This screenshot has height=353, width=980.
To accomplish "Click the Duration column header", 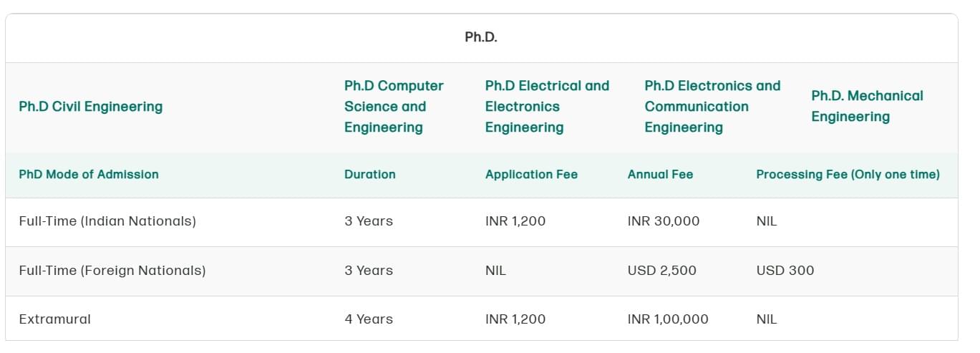I will pyautogui.click(x=369, y=174).
